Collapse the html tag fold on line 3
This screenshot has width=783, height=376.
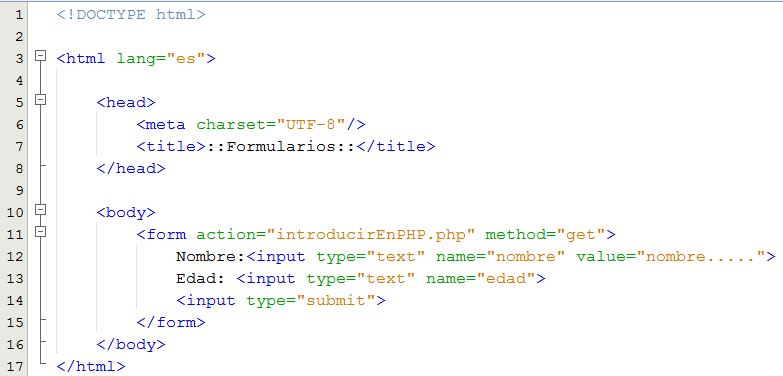[x=40, y=56]
